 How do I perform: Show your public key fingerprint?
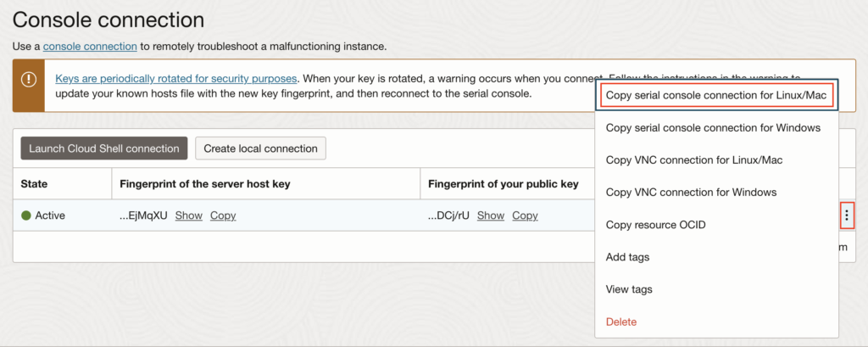click(491, 215)
